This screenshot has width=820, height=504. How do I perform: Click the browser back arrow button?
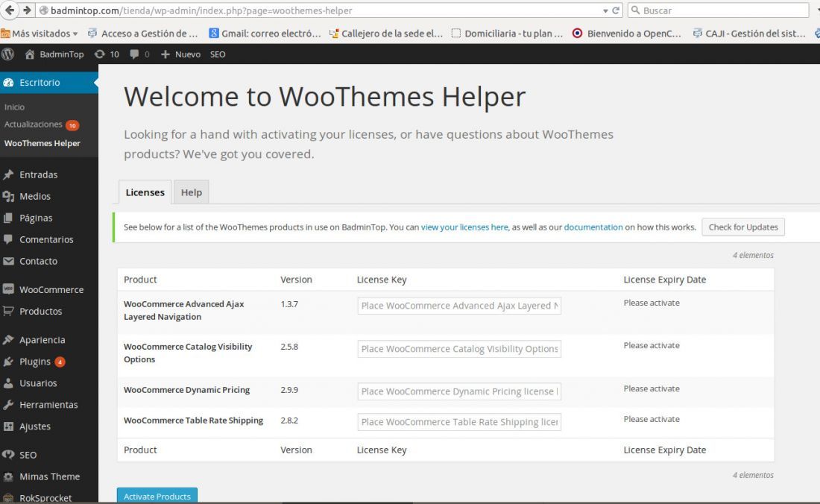click(10, 10)
